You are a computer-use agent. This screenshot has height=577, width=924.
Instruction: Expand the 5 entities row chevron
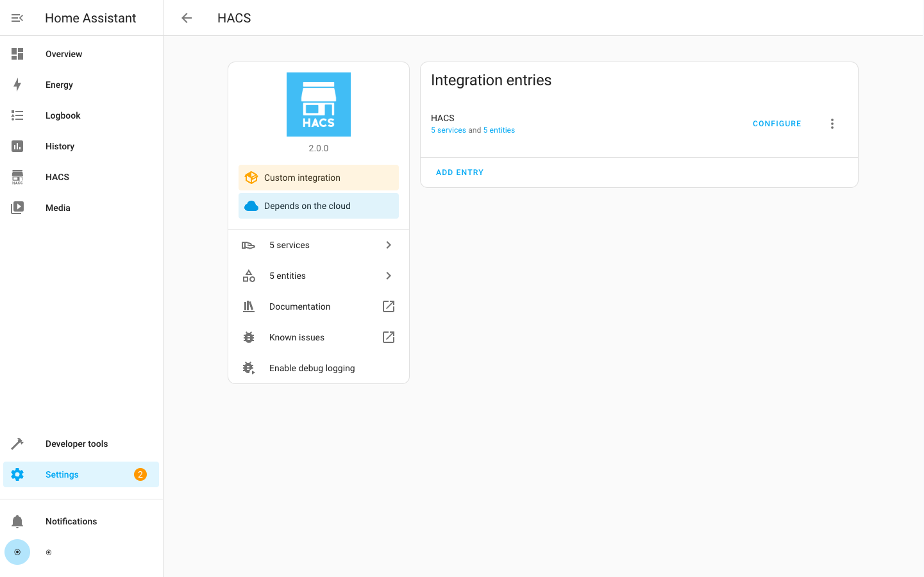coord(388,276)
